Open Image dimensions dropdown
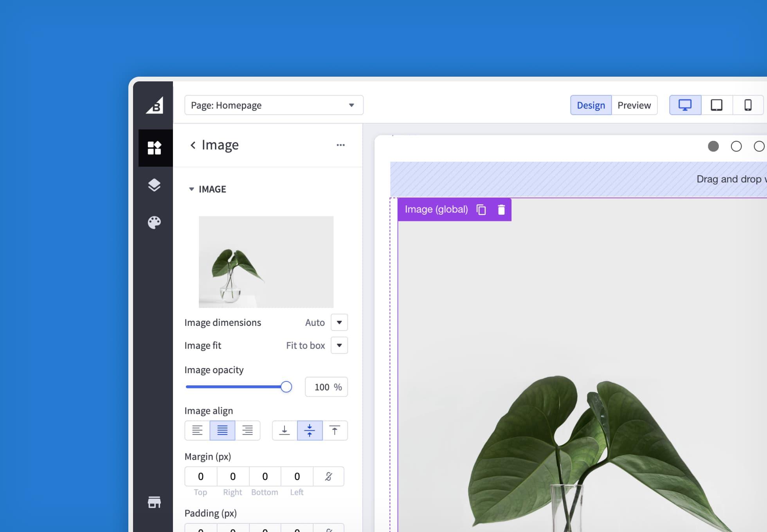 tap(339, 323)
